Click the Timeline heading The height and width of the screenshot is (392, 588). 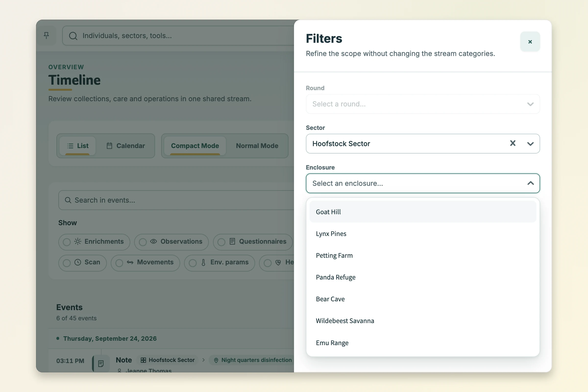[74, 80]
